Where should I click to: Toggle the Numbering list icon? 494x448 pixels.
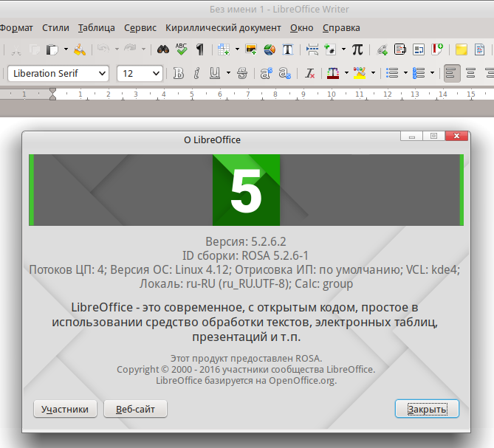click(419, 73)
